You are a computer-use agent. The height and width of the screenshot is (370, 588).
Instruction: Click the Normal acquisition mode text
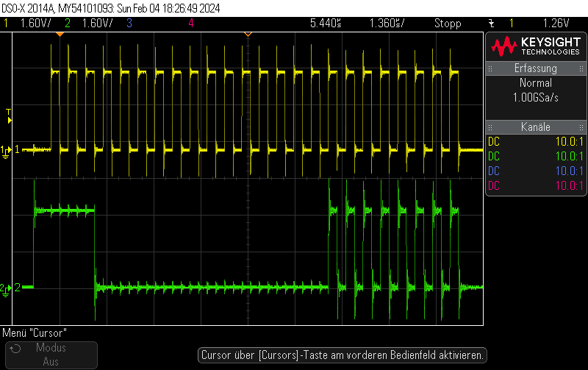(536, 82)
